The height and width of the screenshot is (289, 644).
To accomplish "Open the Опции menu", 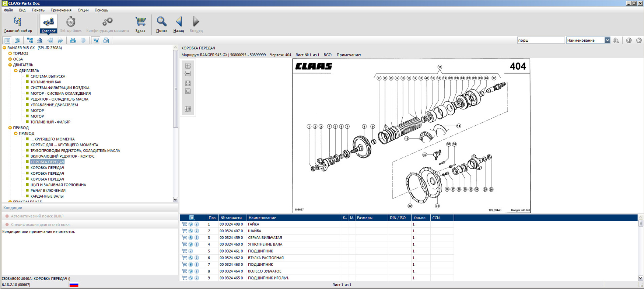I will pos(83,10).
